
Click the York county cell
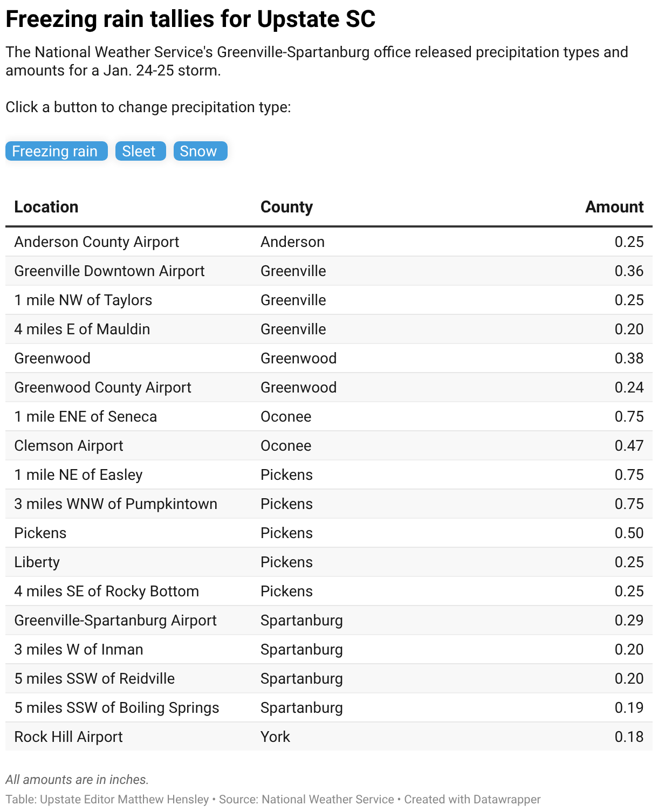pos(275,737)
